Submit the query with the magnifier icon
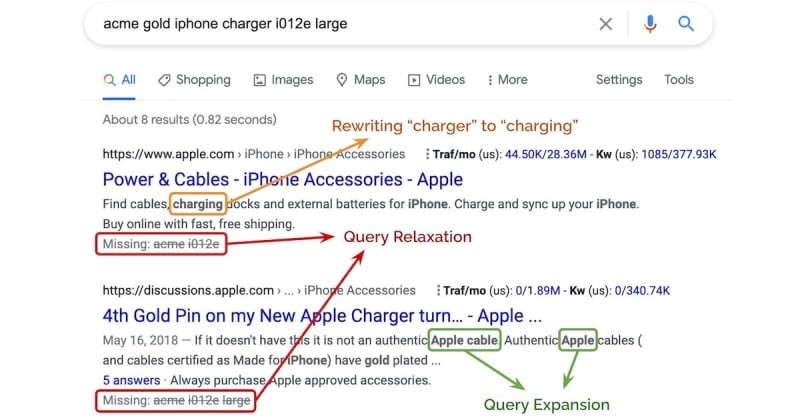800x420 pixels. (686, 23)
